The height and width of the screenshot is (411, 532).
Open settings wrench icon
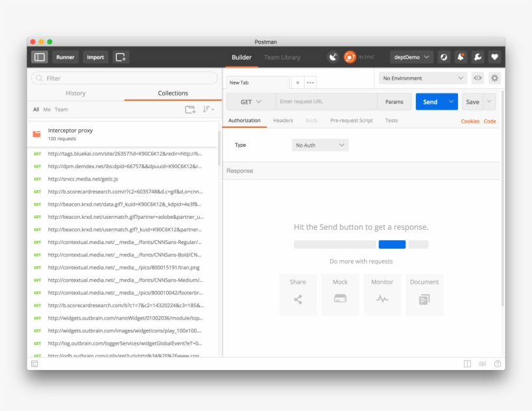point(478,57)
